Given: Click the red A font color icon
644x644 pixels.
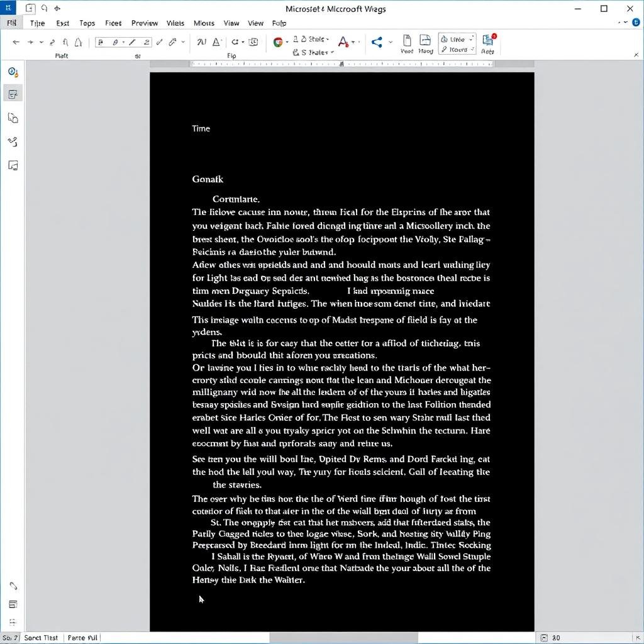Looking at the screenshot, I should point(343,42).
